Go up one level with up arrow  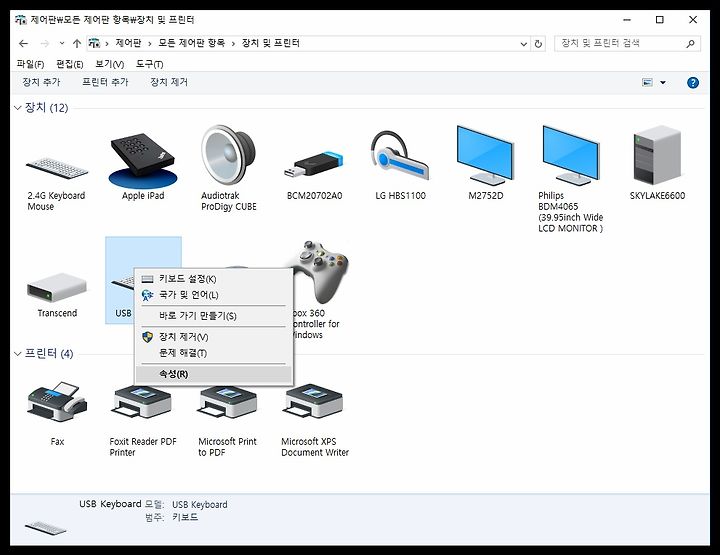pos(77,44)
